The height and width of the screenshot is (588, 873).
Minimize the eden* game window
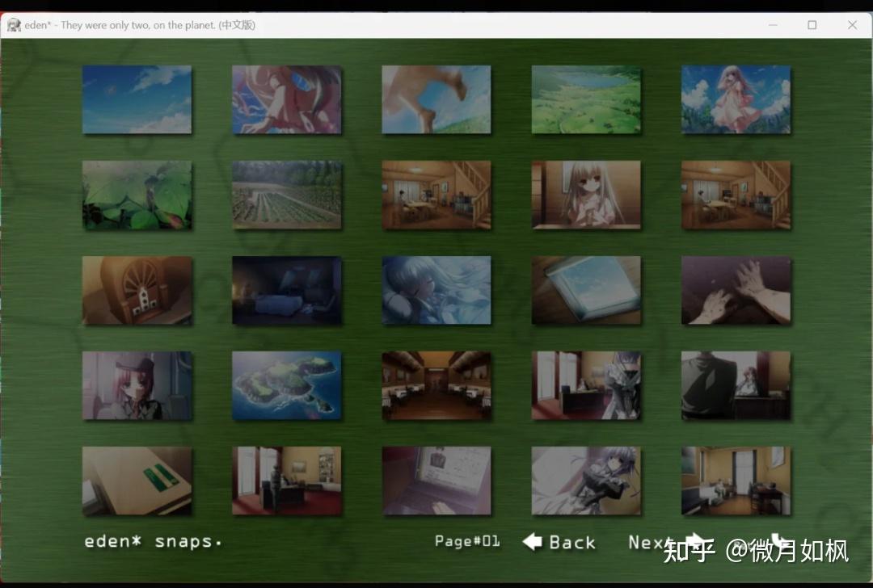point(773,25)
